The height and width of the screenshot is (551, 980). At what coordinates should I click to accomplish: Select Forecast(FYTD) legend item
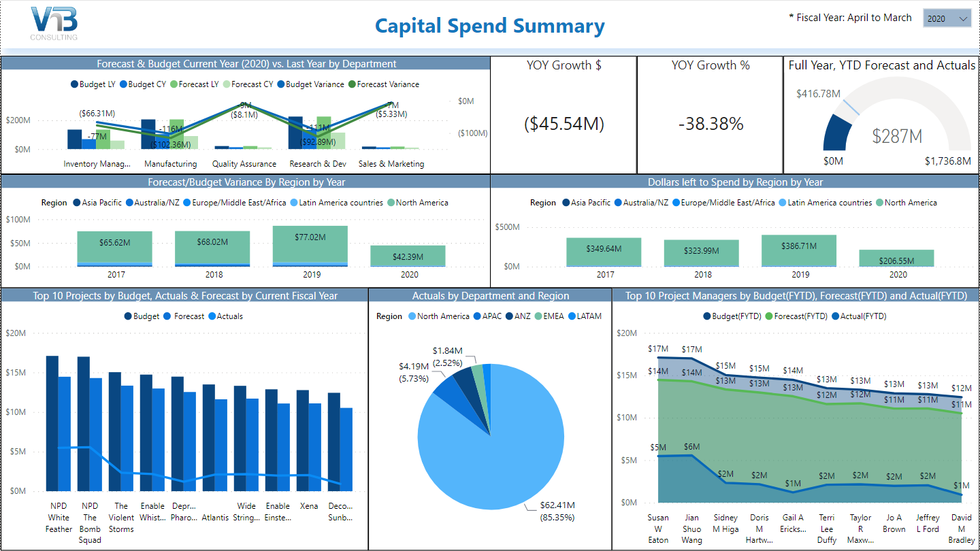(x=796, y=316)
